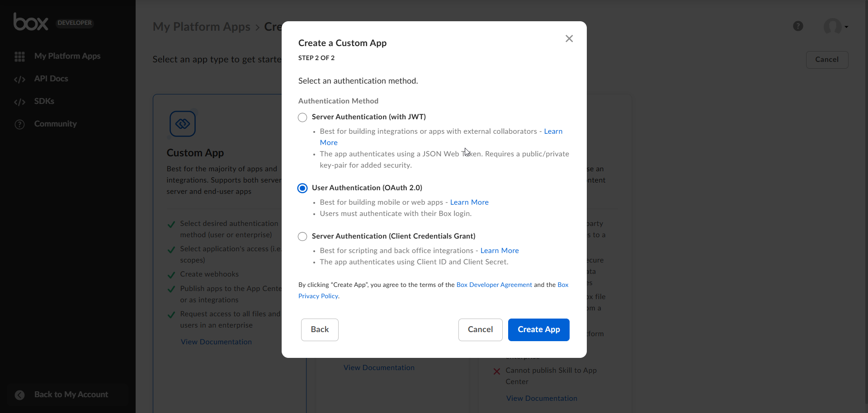Click the user avatar icon

tap(833, 27)
